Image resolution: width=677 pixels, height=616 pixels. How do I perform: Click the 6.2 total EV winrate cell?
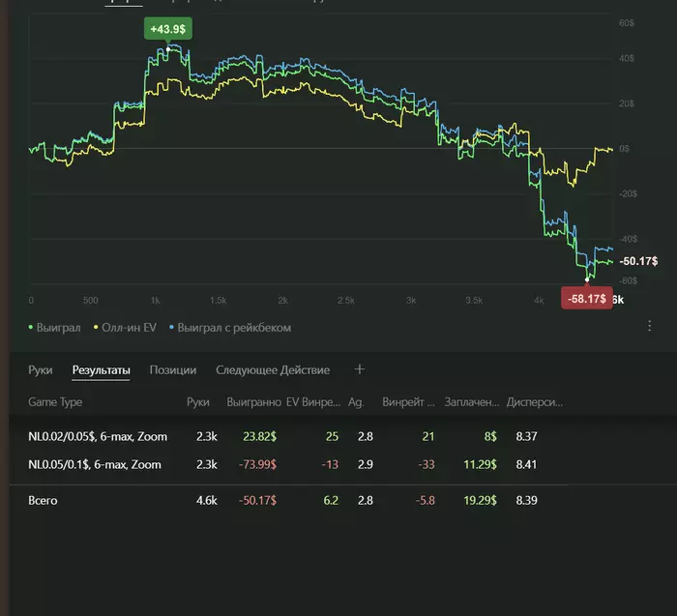(331, 500)
